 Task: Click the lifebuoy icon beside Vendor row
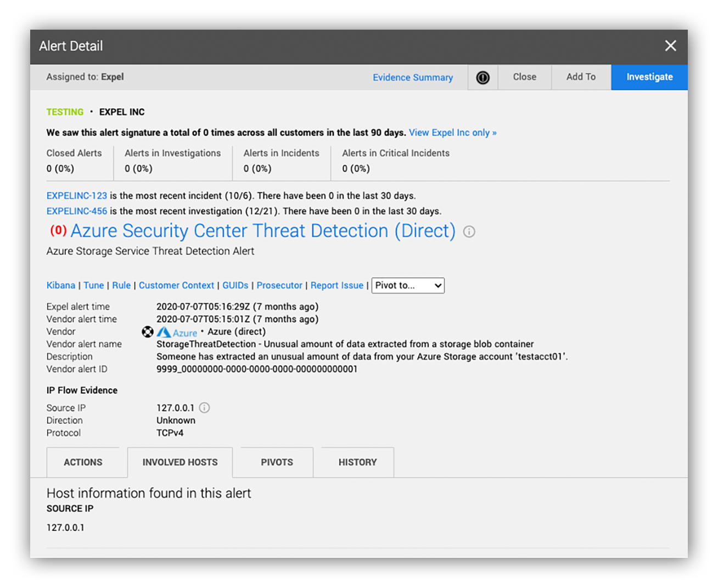tap(147, 332)
